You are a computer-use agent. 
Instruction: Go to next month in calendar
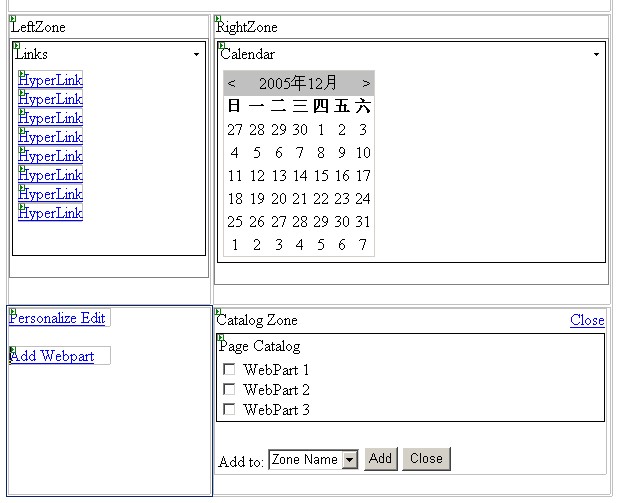366,83
